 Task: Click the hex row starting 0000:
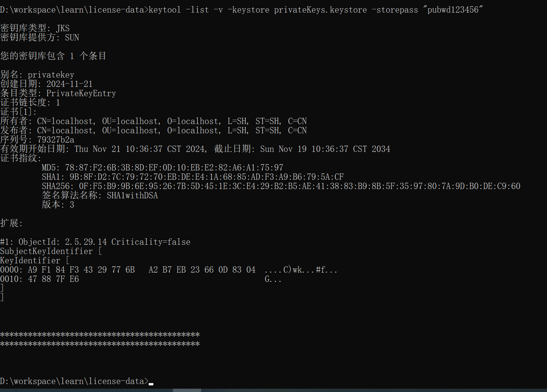[169, 270]
